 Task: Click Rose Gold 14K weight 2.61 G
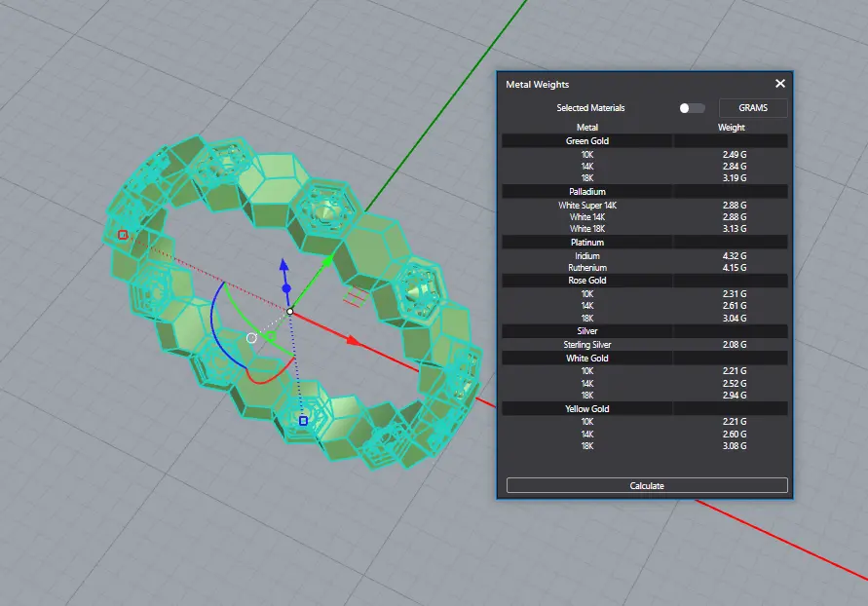734,306
